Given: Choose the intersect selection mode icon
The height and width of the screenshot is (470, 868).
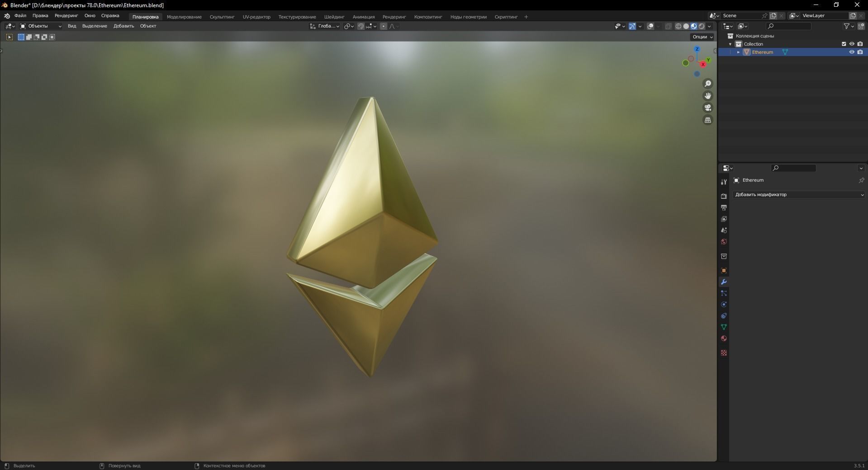Looking at the screenshot, I should point(52,37).
